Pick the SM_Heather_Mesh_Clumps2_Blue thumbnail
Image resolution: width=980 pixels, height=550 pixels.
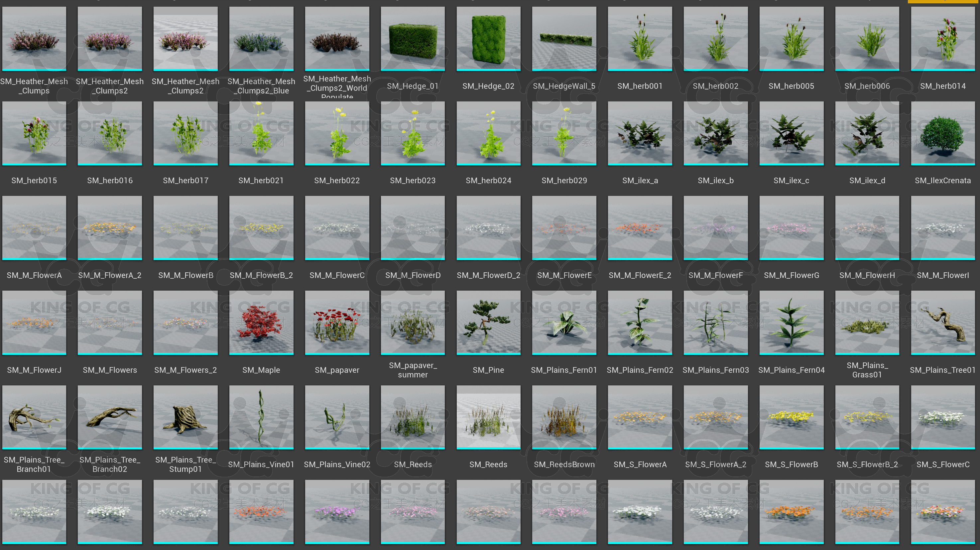pyautogui.click(x=261, y=38)
